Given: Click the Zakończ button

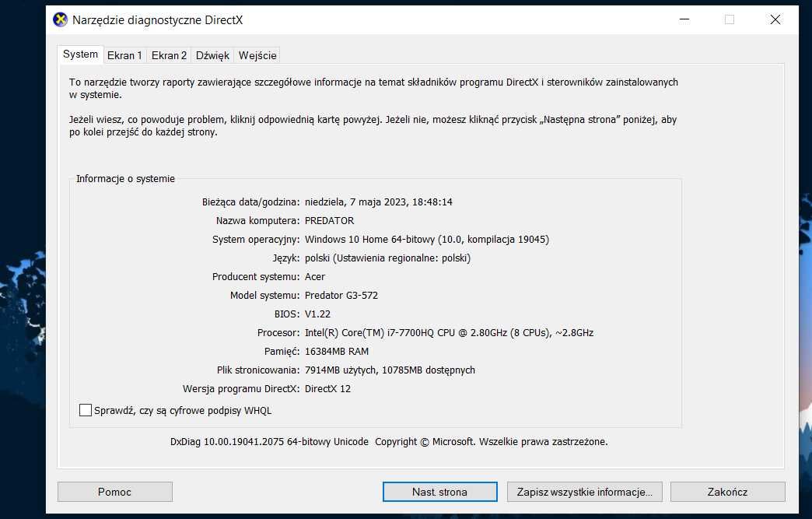Looking at the screenshot, I should tap(727, 492).
